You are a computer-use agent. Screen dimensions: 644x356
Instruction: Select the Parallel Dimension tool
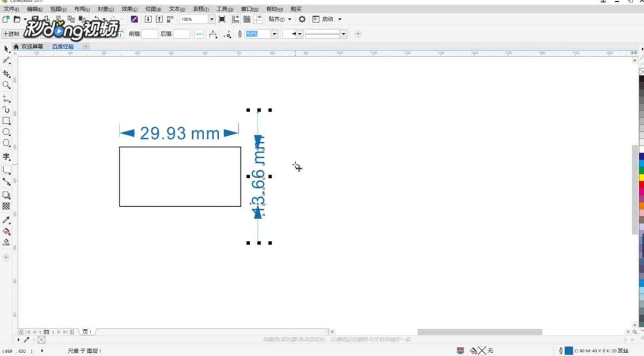pos(6,170)
